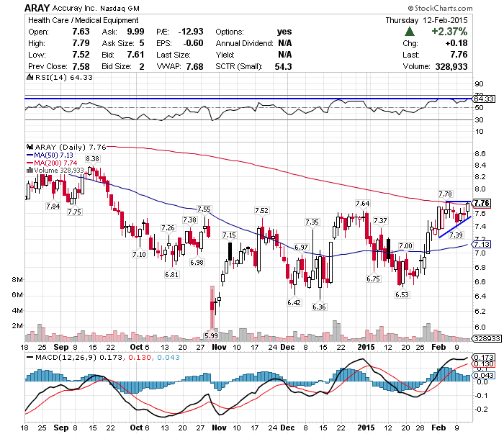504x434 pixels.
Task: Select the ARAY ticker symbol title
Action: [37, 8]
